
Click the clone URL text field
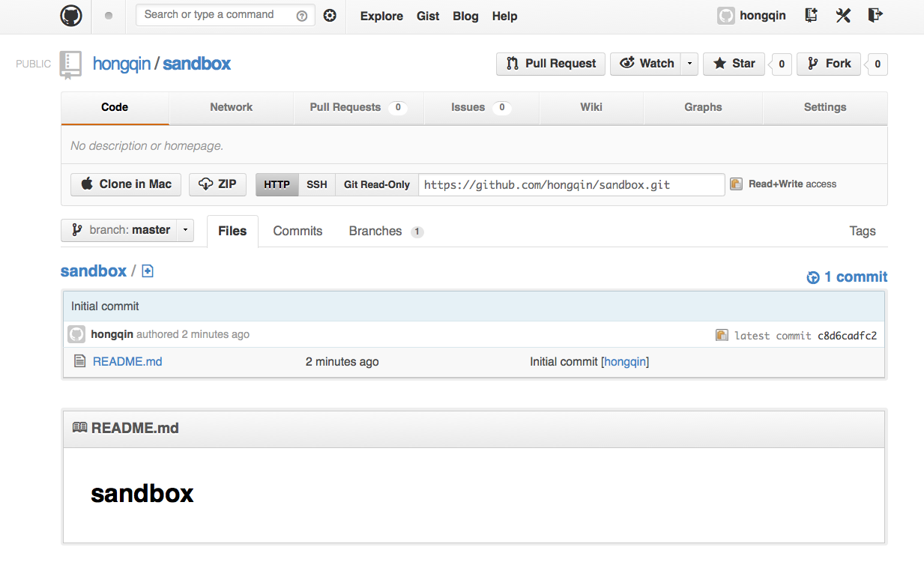571,184
